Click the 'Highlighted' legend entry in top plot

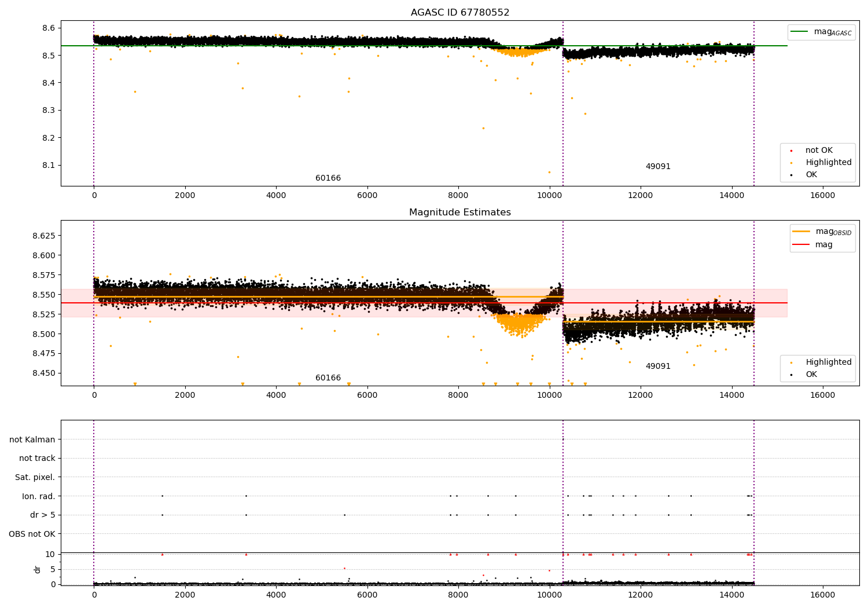[x=829, y=163]
